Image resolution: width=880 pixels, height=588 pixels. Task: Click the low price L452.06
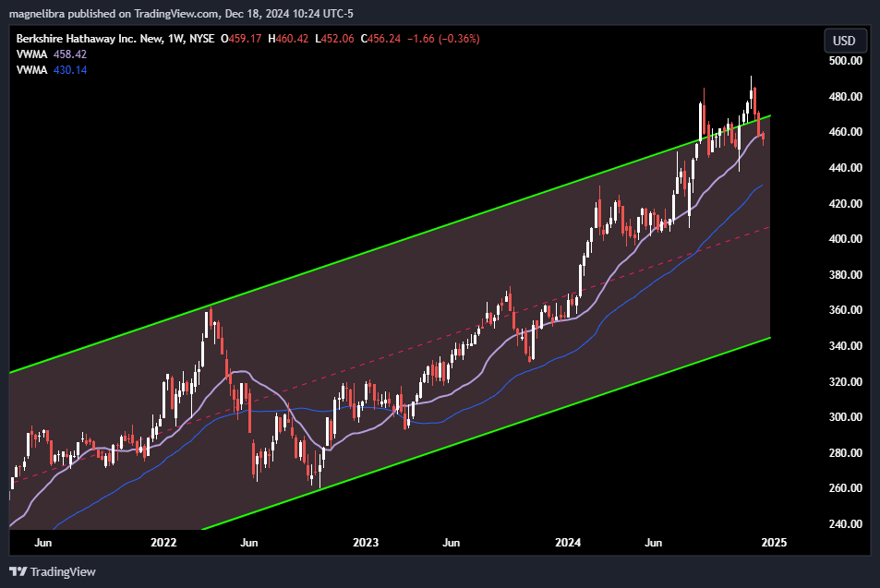click(x=334, y=39)
